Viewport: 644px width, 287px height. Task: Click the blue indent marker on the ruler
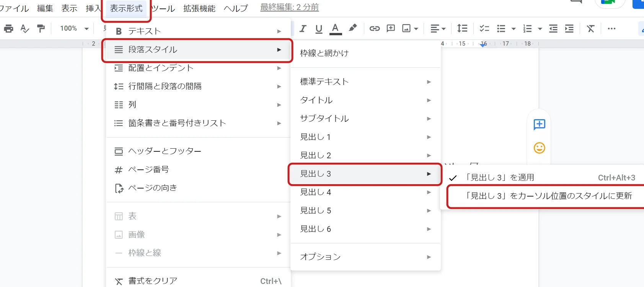click(x=483, y=45)
